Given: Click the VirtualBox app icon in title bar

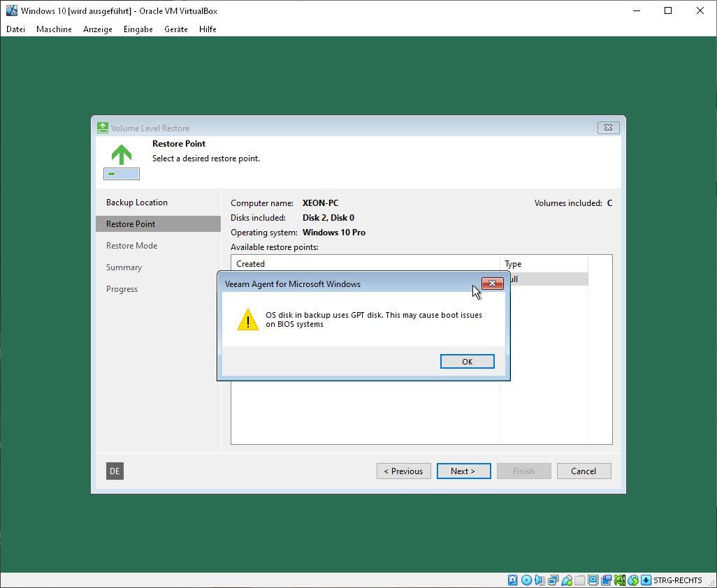Looking at the screenshot, I should click(11, 10).
